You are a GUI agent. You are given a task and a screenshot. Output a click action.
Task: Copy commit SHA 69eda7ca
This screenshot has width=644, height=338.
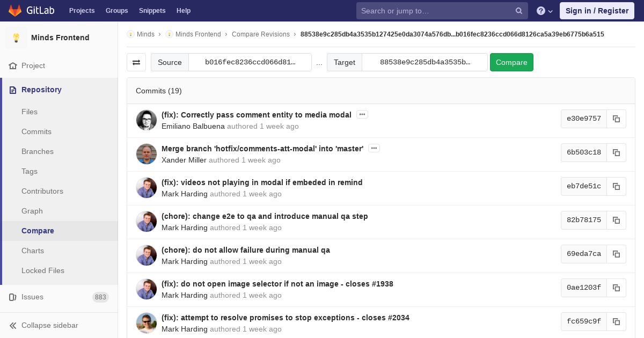616,254
